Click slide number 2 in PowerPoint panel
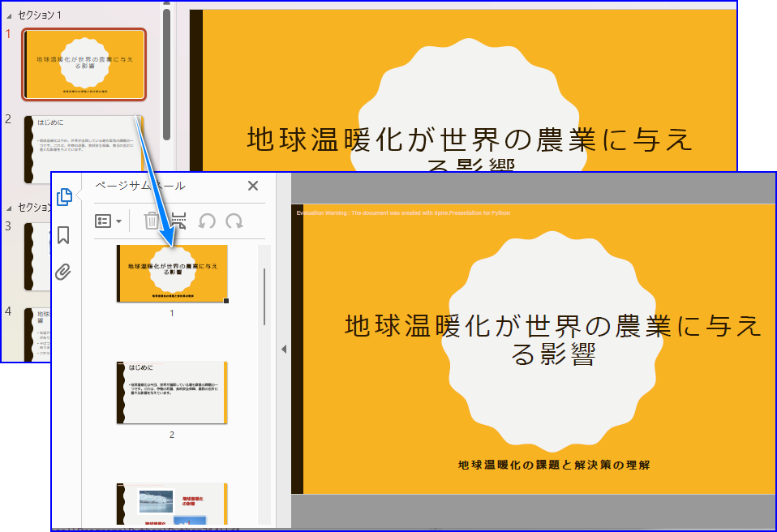Screen dimensions: 777x532 point(8,119)
